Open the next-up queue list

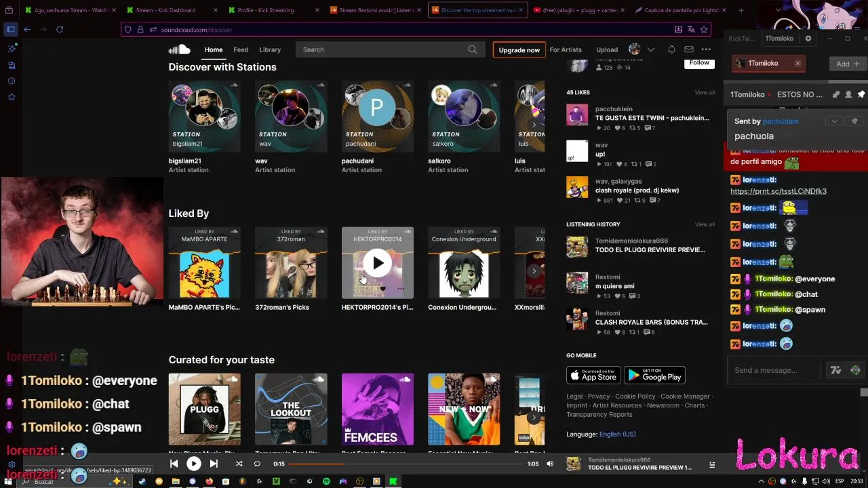pos(712,464)
